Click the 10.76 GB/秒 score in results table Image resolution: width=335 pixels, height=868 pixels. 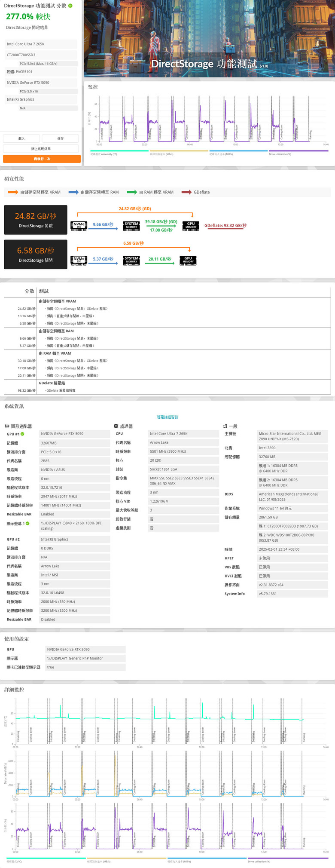coord(27,316)
